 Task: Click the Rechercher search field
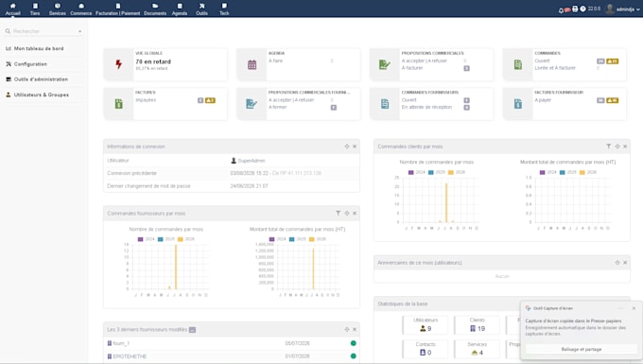pos(43,31)
